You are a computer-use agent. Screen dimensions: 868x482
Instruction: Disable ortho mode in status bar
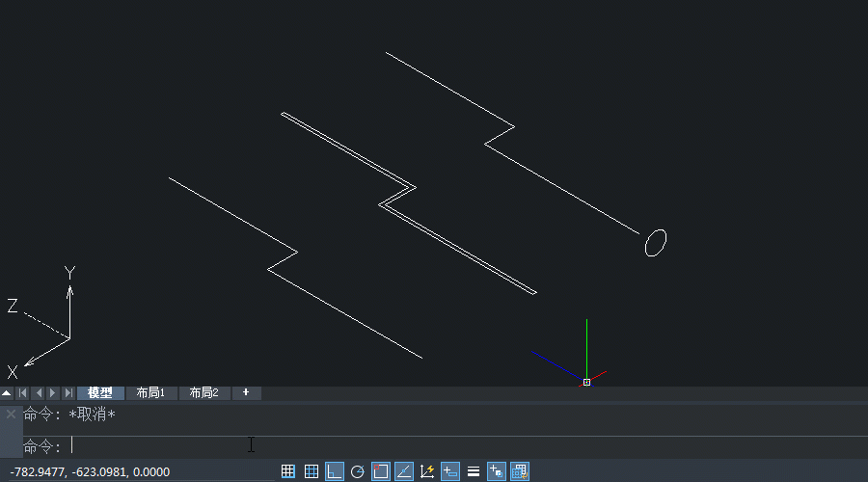click(335, 471)
